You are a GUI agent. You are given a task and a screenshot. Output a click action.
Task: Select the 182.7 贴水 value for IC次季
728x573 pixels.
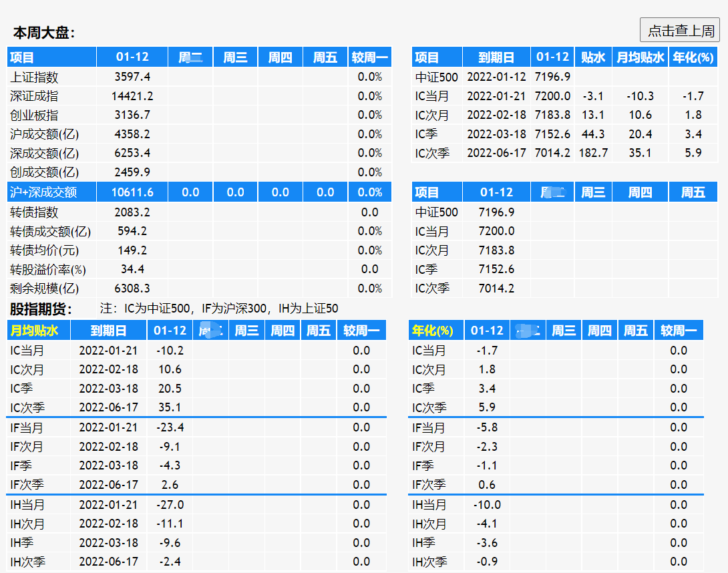tap(593, 153)
